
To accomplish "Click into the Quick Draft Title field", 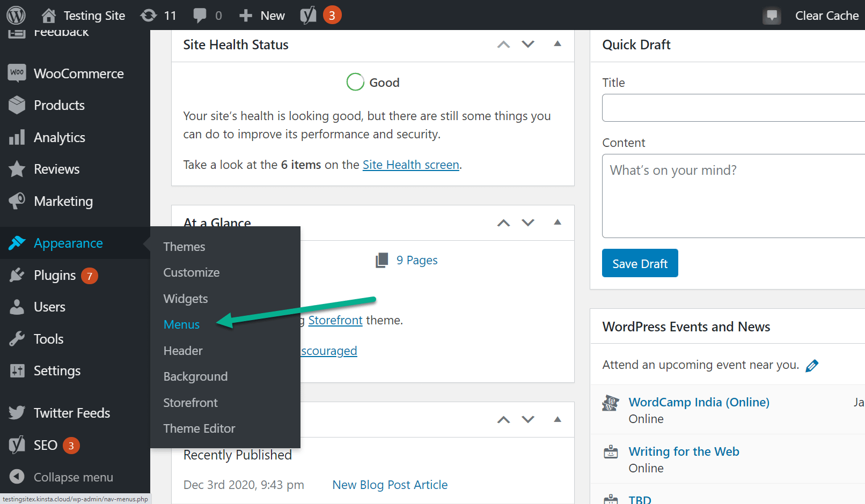I will (733, 108).
